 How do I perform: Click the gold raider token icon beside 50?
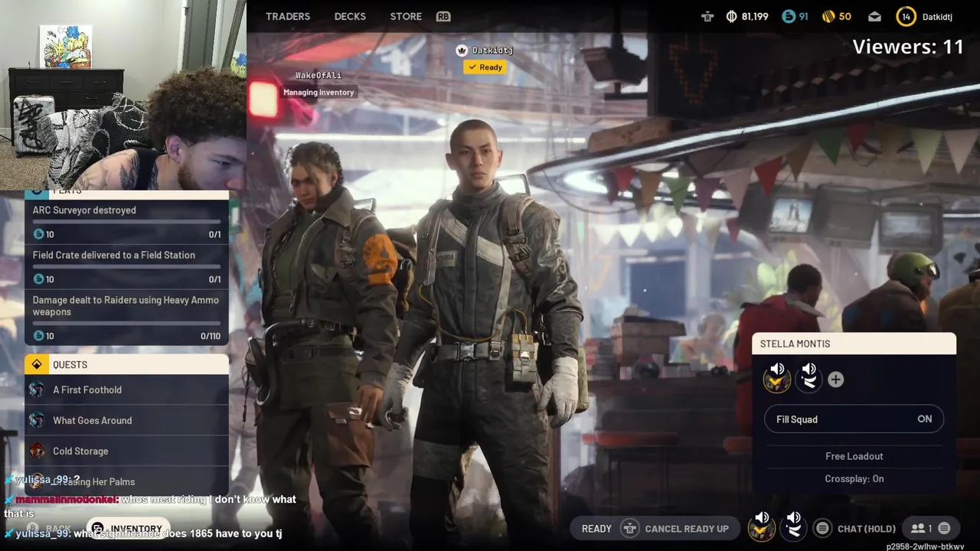828,16
